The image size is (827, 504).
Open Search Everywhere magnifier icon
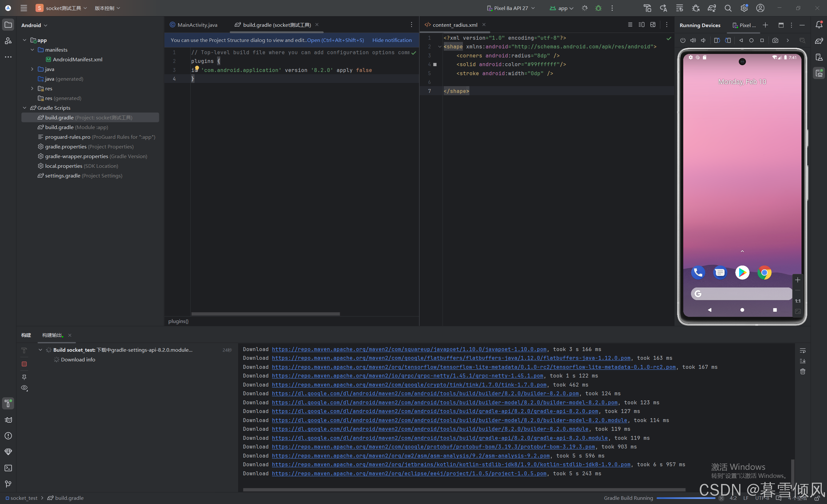pyautogui.click(x=728, y=8)
